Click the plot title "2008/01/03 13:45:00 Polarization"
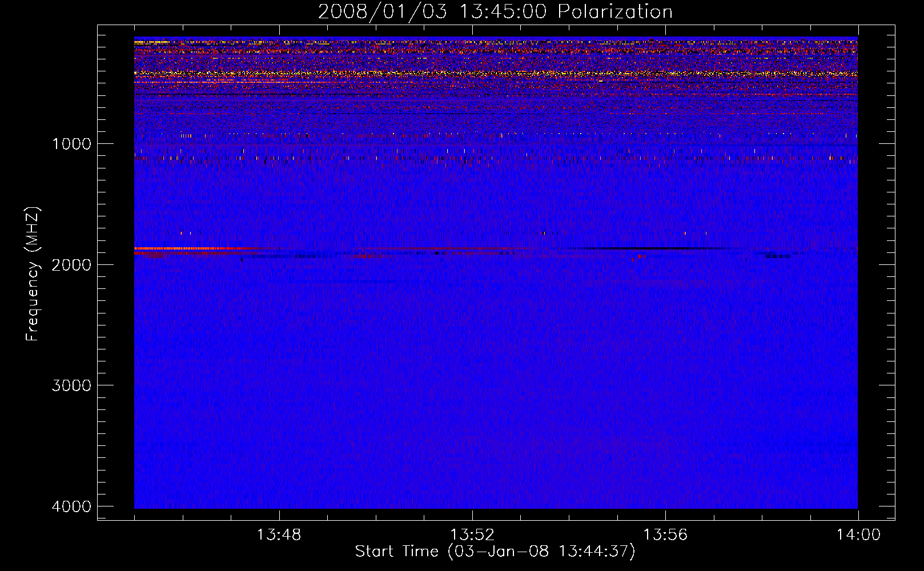The height and width of the screenshot is (571, 924). (x=495, y=11)
